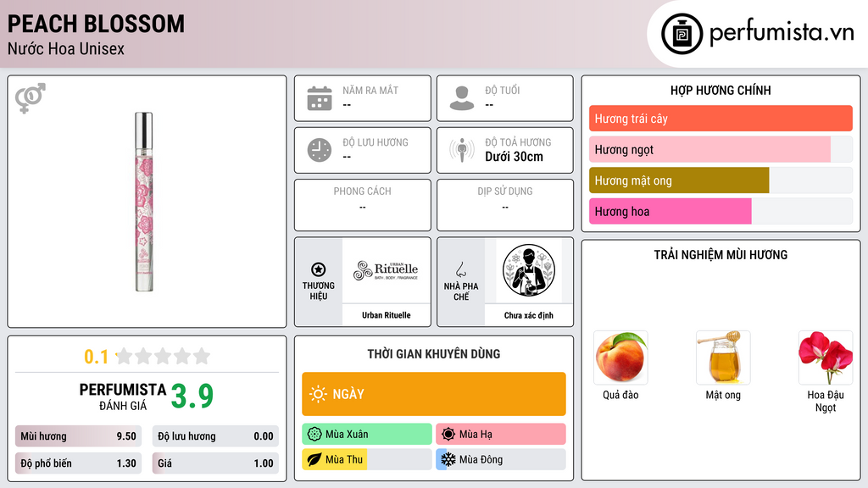This screenshot has width=868, height=488.
Task: Click the Trải nghiệm mùi hương heading
Action: pos(721,255)
